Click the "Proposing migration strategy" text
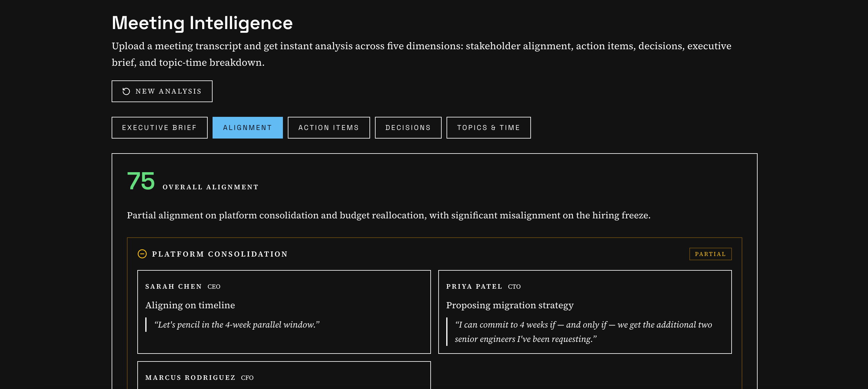 [510, 305]
